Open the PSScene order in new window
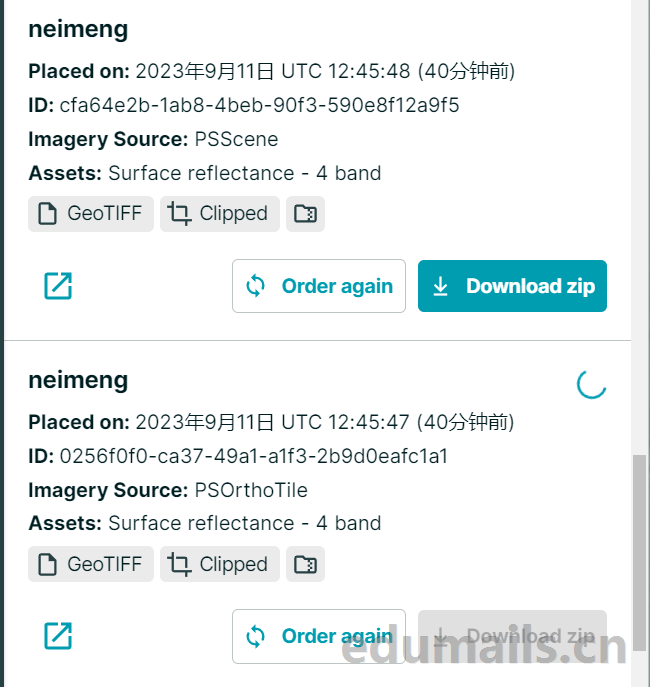650x687 pixels. [59, 286]
